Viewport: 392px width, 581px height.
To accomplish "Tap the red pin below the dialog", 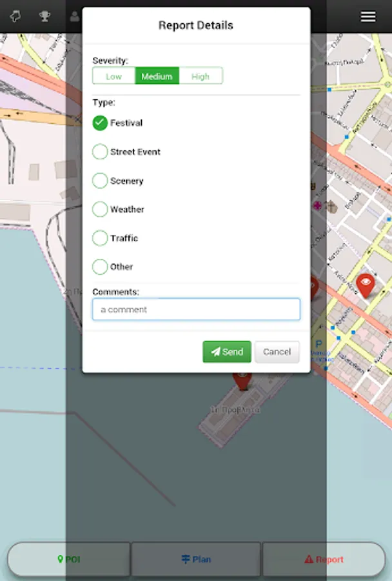I will pyautogui.click(x=242, y=381).
